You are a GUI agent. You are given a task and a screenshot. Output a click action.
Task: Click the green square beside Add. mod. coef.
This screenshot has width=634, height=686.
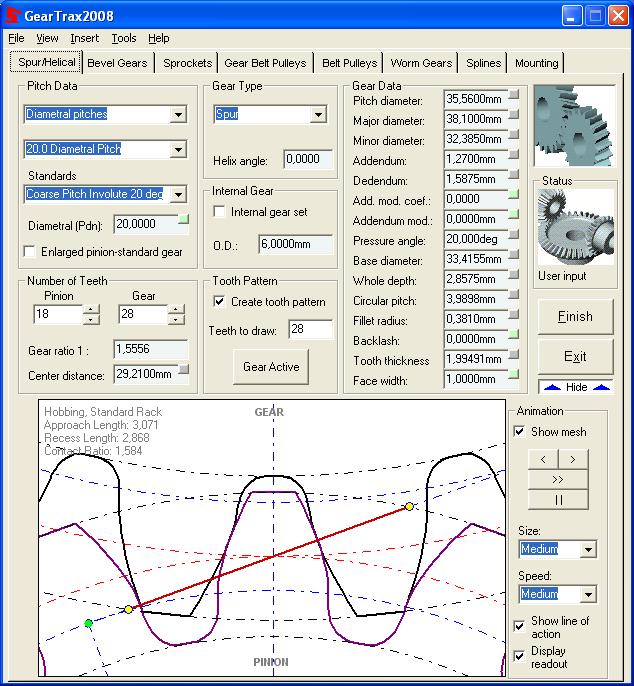514,194
